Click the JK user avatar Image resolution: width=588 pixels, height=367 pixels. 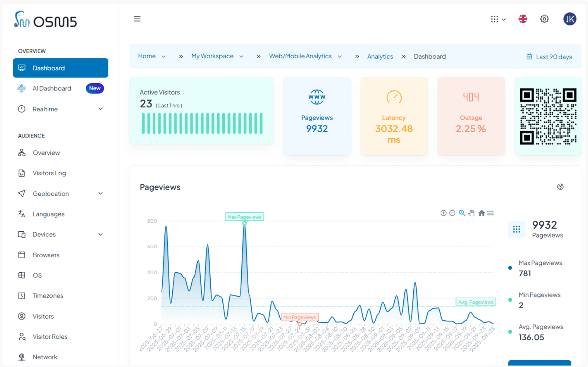coord(570,19)
